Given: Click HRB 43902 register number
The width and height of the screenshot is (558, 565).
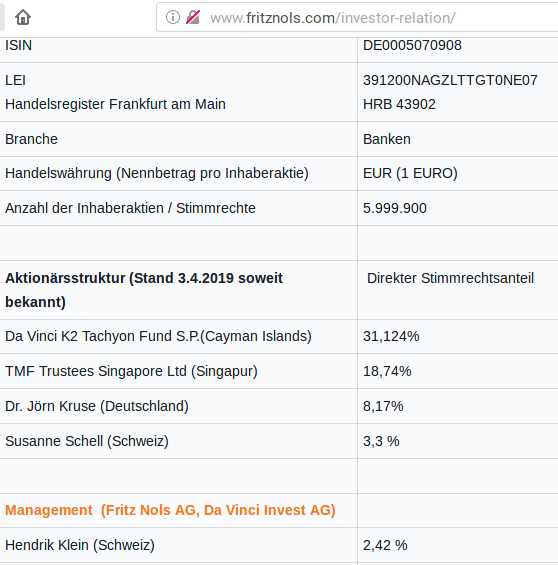Looking at the screenshot, I should tap(399, 104).
